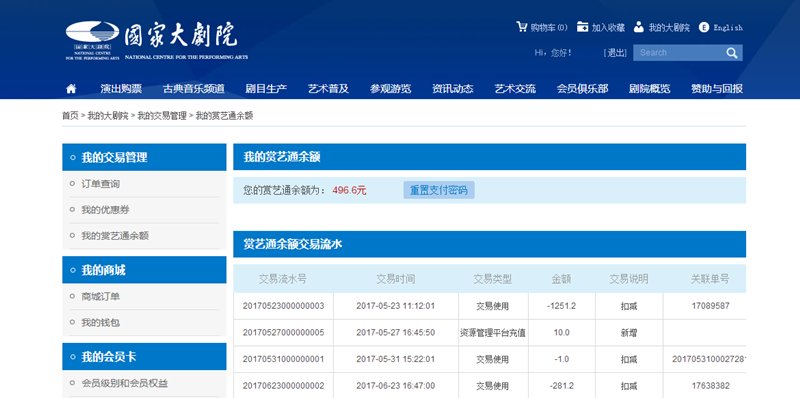Click the 重置支付密码 button
800x398 pixels.
439,190
